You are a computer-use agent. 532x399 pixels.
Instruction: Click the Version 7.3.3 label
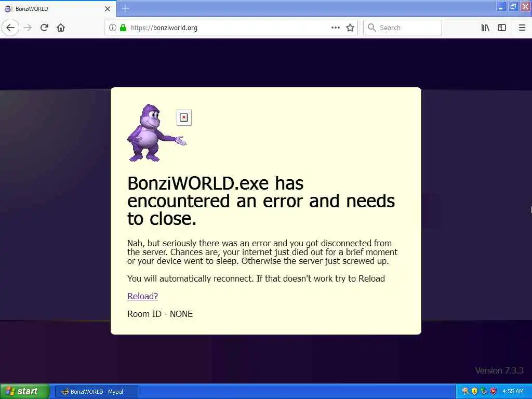click(499, 370)
